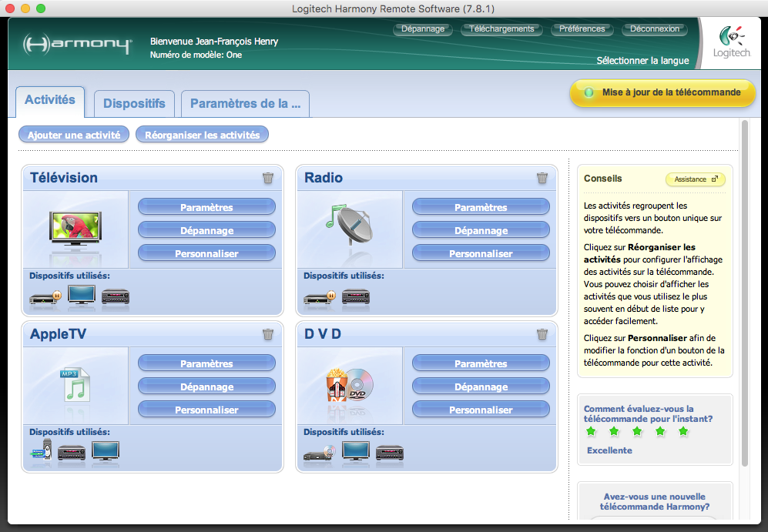Open Préférences in the header
The width and height of the screenshot is (768, 532).
tap(582, 29)
